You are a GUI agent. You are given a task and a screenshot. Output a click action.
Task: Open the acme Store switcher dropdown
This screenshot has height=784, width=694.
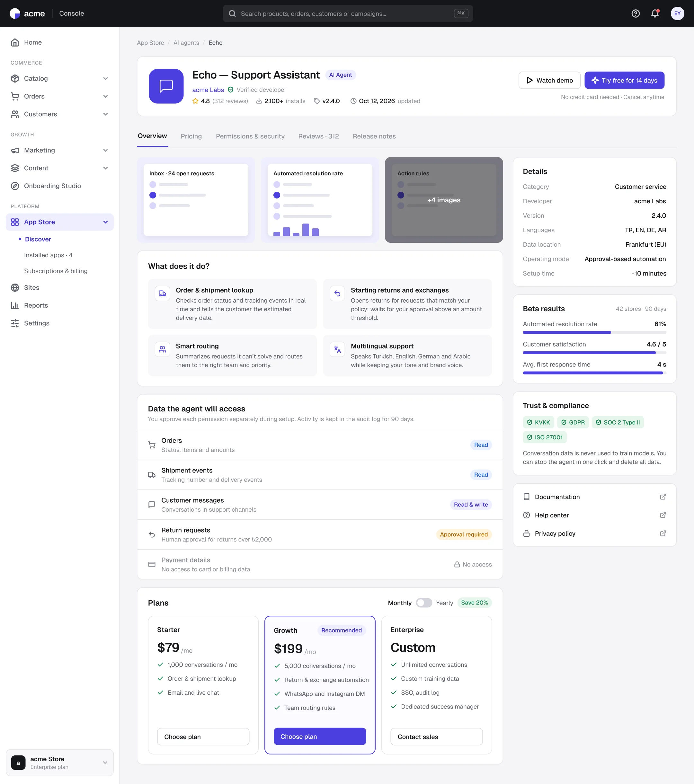tap(59, 762)
